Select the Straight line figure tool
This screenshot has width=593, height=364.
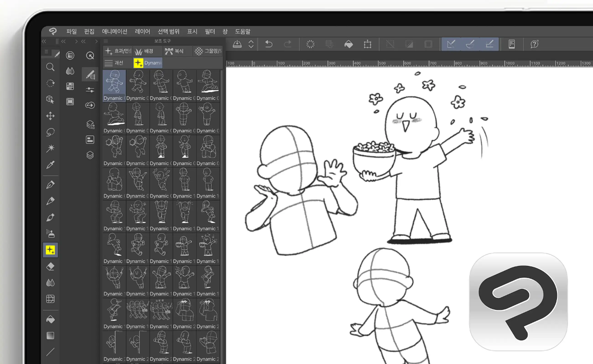[x=50, y=352]
